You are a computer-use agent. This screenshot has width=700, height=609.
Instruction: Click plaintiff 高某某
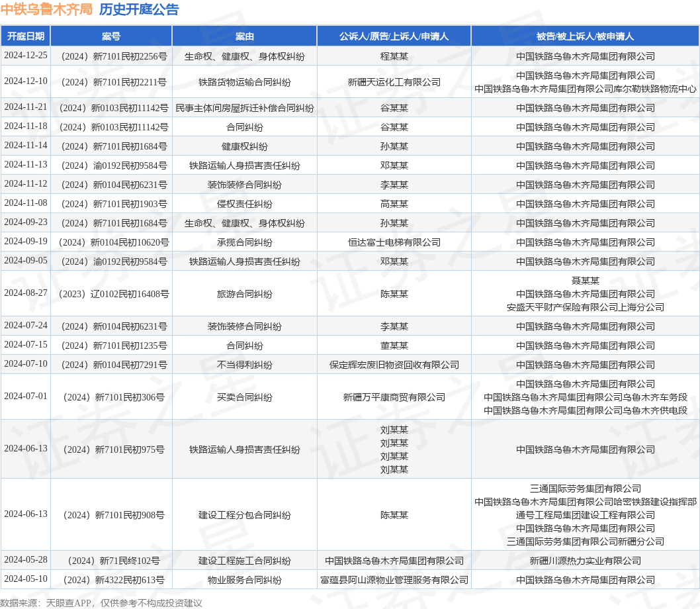(x=394, y=204)
